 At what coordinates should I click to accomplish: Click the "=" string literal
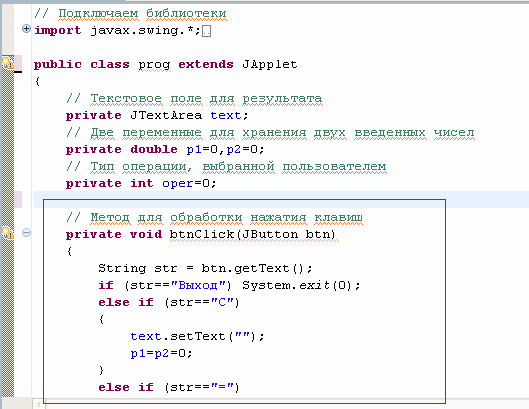[x=222, y=387]
